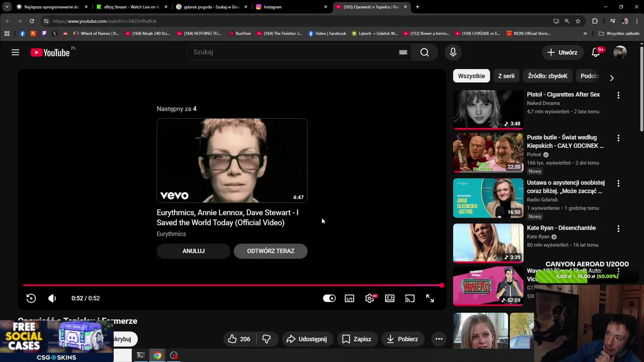The image size is (644, 362).
Task: Open a new browser tab
Action: [417, 7]
